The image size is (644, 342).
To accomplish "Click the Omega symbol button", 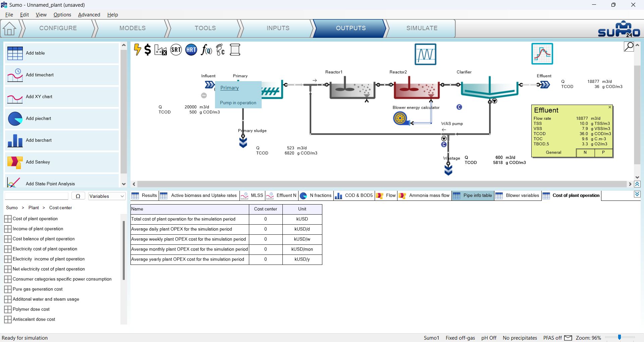I will tap(78, 196).
